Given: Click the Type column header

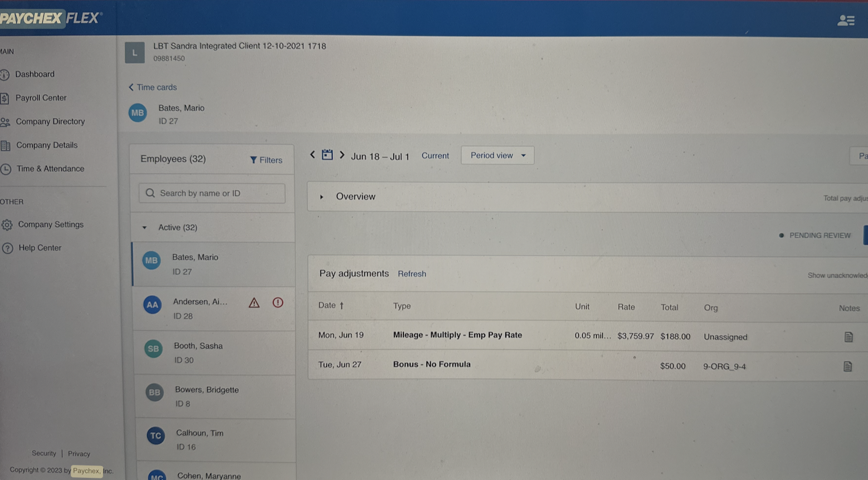Looking at the screenshot, I should (x=402, y=306).
